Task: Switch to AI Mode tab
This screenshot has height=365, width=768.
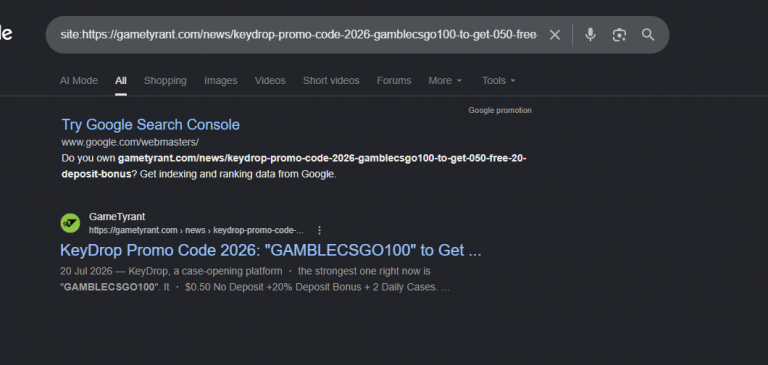Action: [x=78, y=80]
